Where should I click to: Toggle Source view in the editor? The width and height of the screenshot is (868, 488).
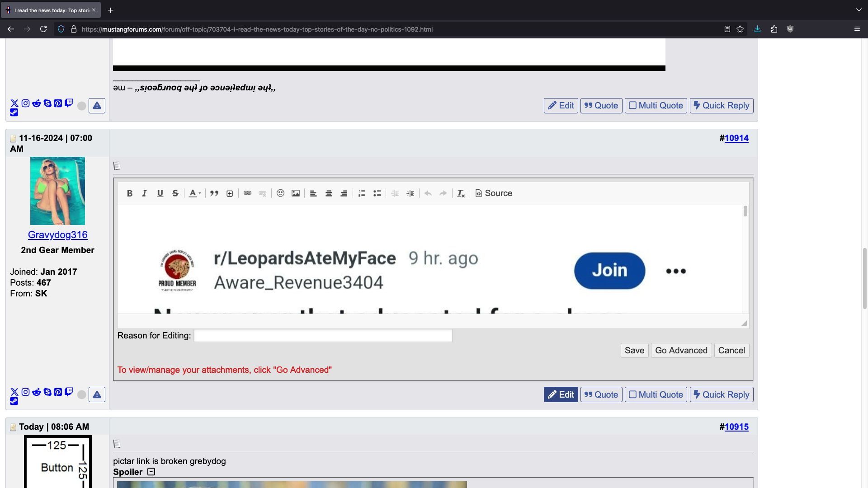(494, 193)
